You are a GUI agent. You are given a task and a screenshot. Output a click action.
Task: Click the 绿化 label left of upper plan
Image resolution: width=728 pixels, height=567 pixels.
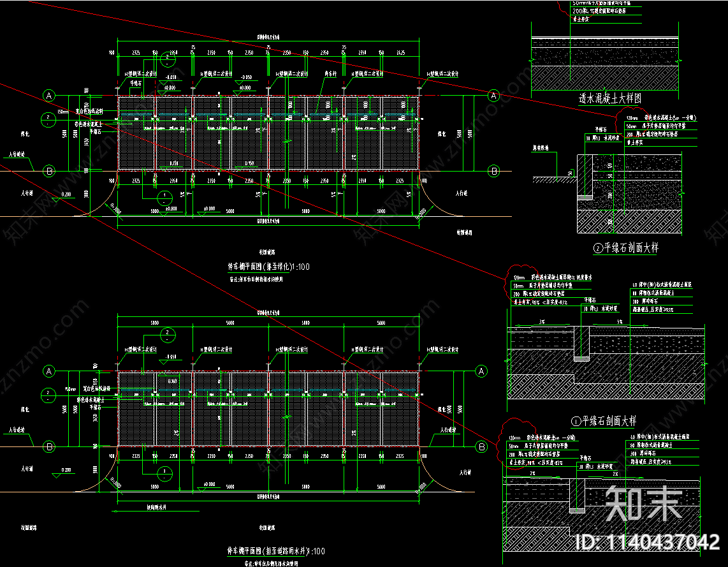(27, 134)
